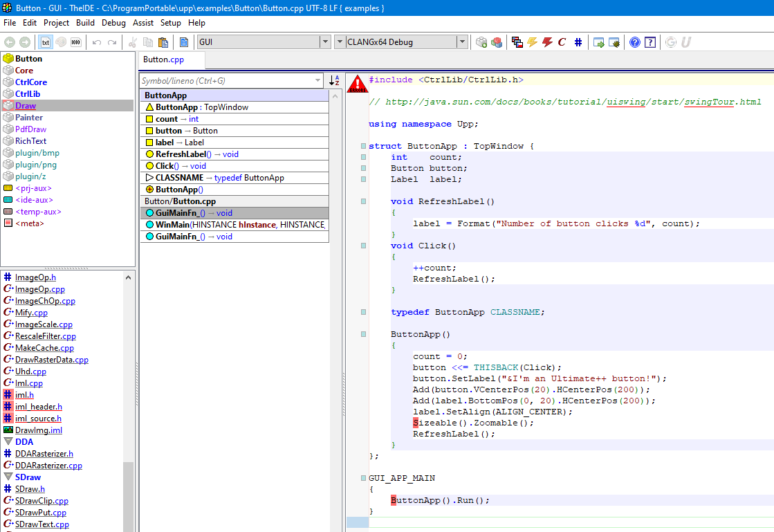This screenshot has width=774, height=532.
Task: Click the square question mark help icon
Action: tap(650, 42)
